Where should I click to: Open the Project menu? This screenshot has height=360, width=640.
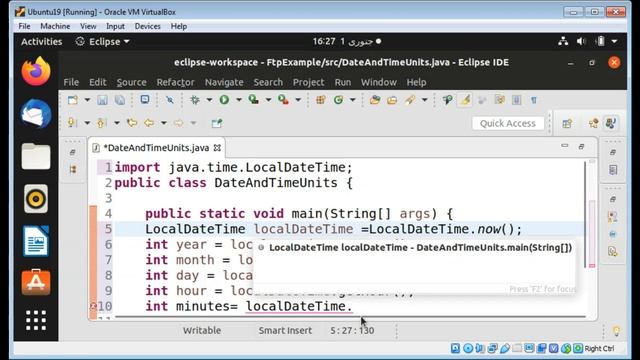click(309, 82)
